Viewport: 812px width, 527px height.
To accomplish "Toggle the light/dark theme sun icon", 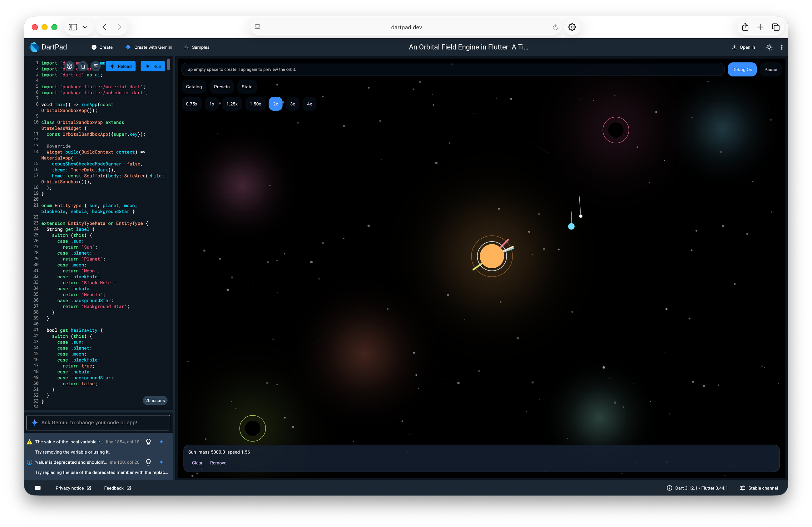I will [769, 47].
